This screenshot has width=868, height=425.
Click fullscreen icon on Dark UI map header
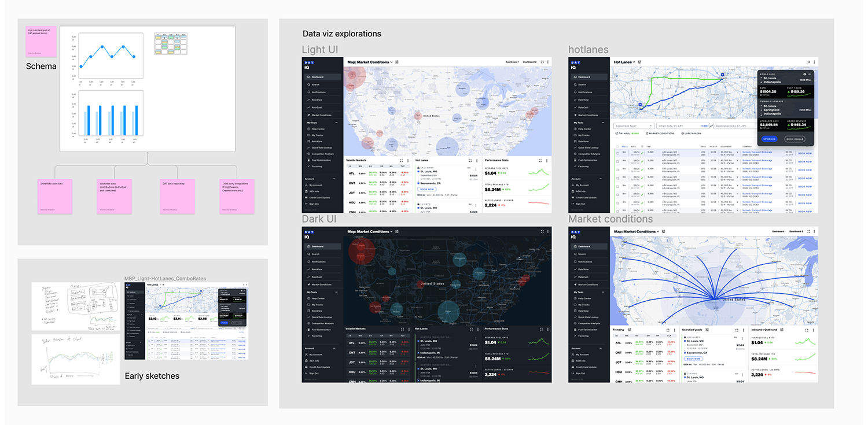pyautogui.click(x=542, y=231)
